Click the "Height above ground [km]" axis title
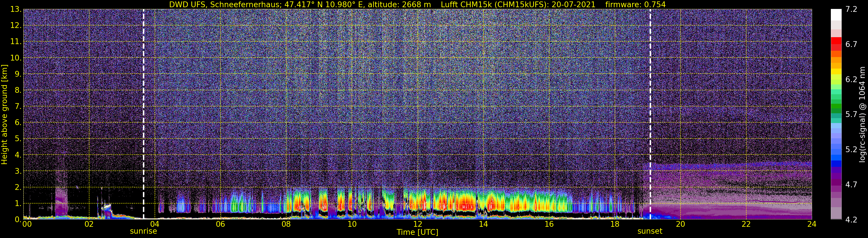This screenshot has height=238, width=868. pos(4,114)
